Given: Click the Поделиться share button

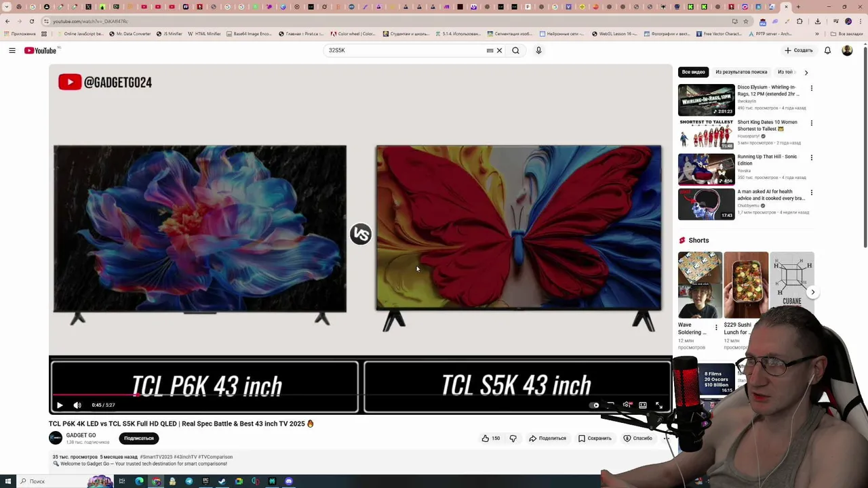Looking at the screenshot, I should [x=547, y=438].
